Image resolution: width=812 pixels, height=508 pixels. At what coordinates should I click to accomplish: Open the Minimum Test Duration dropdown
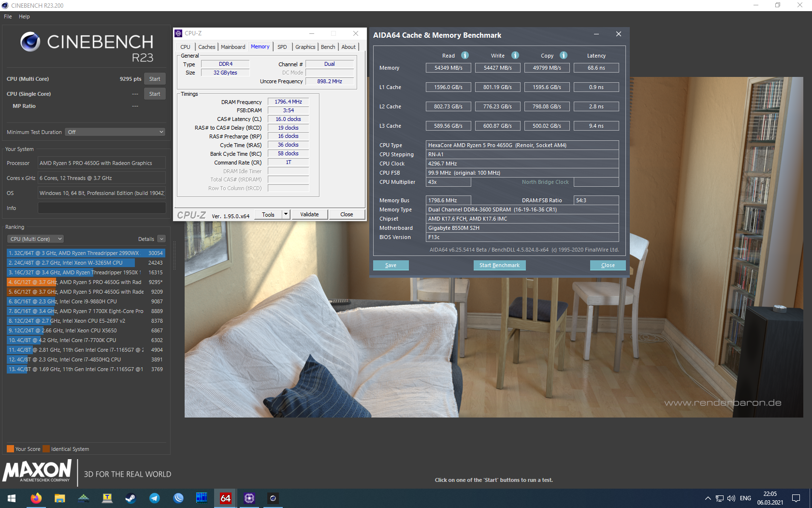[x=115, y=132]
